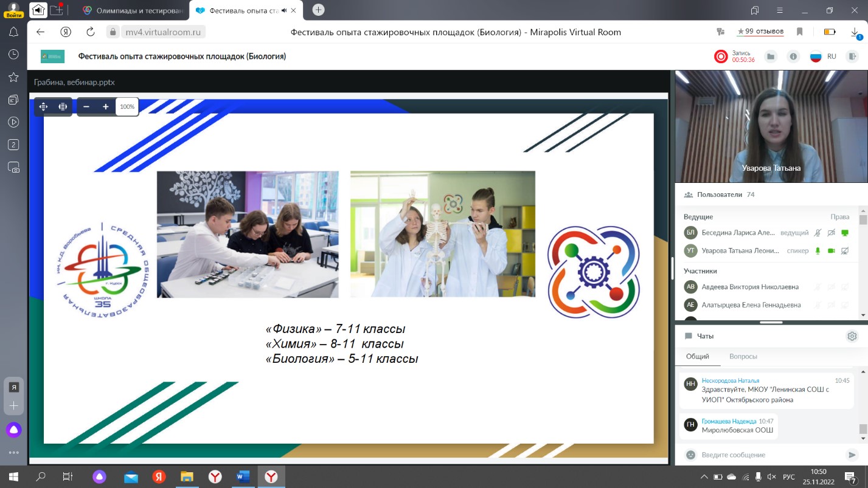
Task: Send the chat message with the arrow icon
Action: [x=852, y=455]
